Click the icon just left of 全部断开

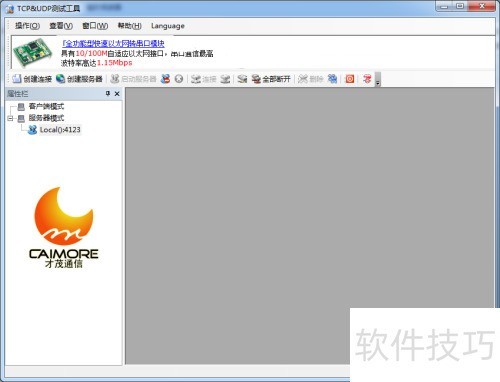point(242,79)
